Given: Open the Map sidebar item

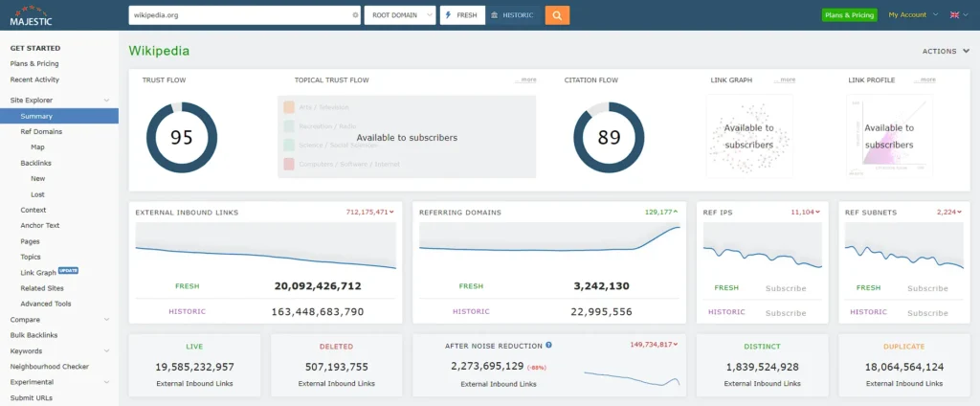Looking at the screenshot, I should point(37,147).
